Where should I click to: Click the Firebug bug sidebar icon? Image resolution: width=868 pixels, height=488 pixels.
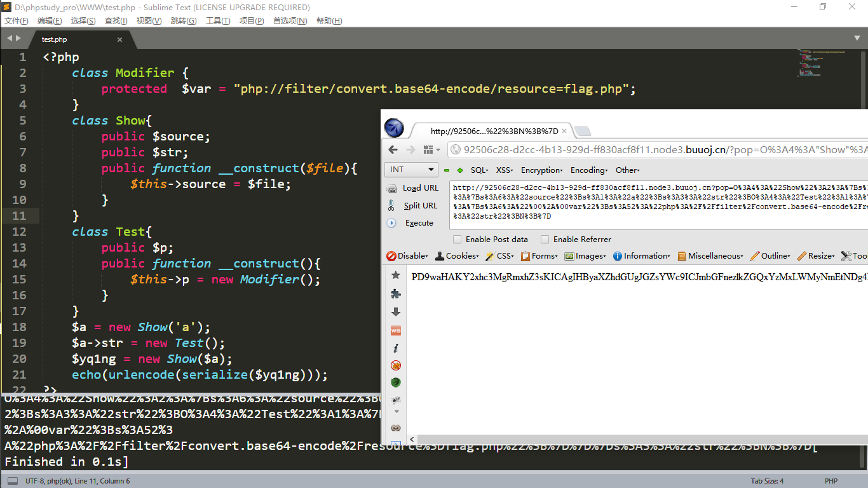pos(396,400)
